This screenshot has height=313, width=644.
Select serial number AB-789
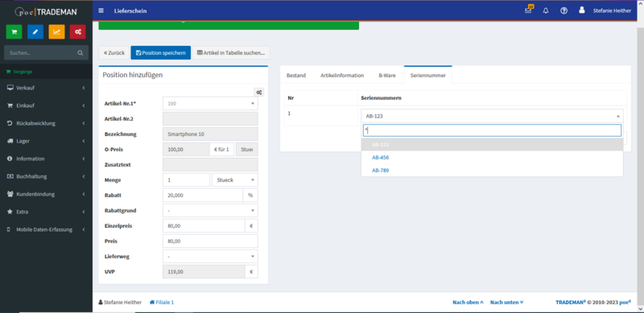pyautogui.click(x=492, y=170)
